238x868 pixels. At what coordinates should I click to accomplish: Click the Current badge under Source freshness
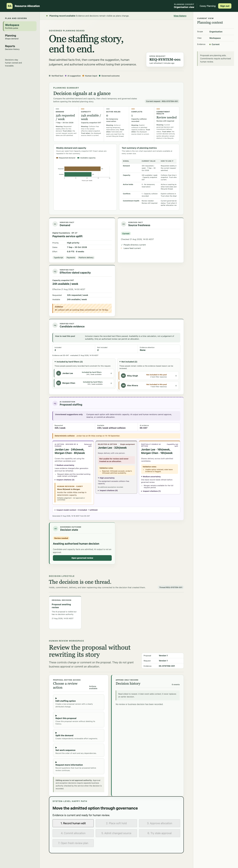point(126,234)
